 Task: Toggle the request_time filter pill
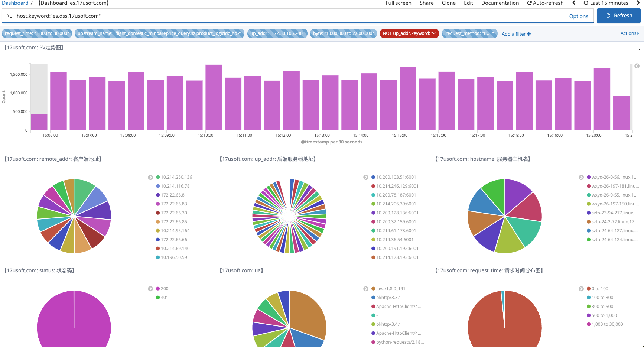pyautogui.click(x=37, y=33)
